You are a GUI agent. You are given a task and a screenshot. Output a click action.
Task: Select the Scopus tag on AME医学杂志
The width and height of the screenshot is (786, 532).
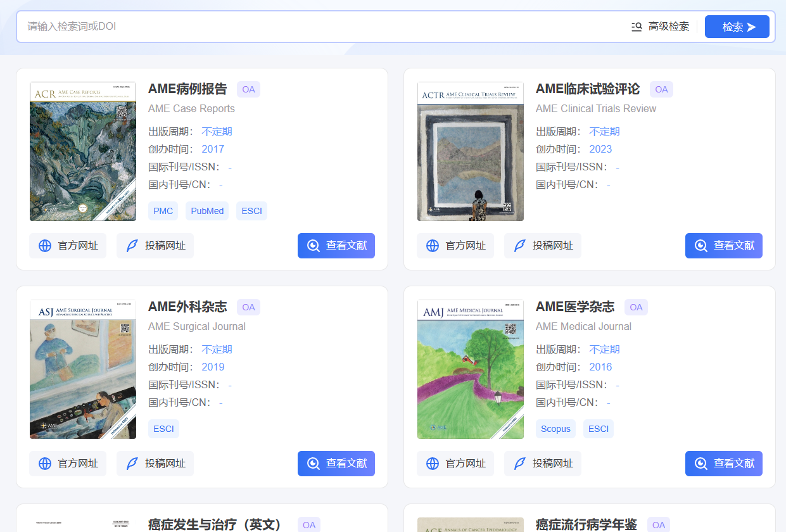[555, 429]
